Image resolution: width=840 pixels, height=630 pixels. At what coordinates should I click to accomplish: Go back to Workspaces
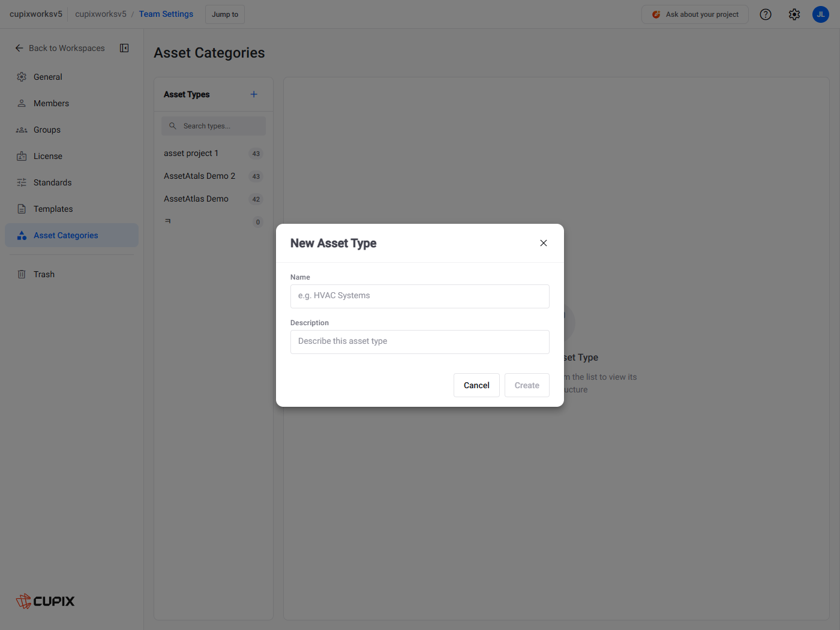(x=60, y=48)
